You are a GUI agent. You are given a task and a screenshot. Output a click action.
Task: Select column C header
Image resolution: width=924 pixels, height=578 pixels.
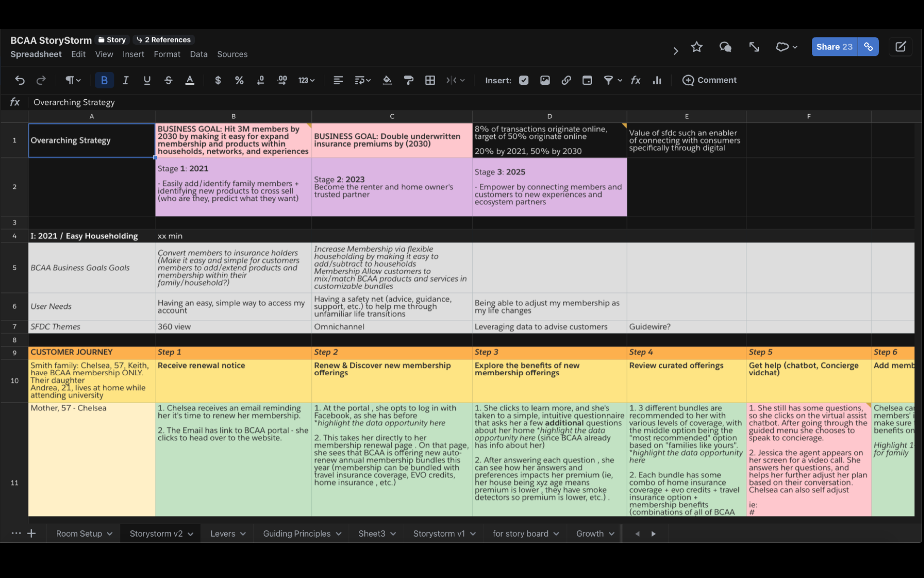(392, 117)
